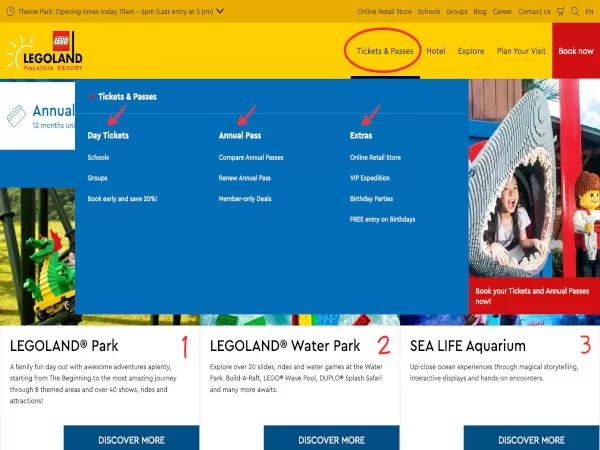Click Book early and save 20%

pos(122,199)
